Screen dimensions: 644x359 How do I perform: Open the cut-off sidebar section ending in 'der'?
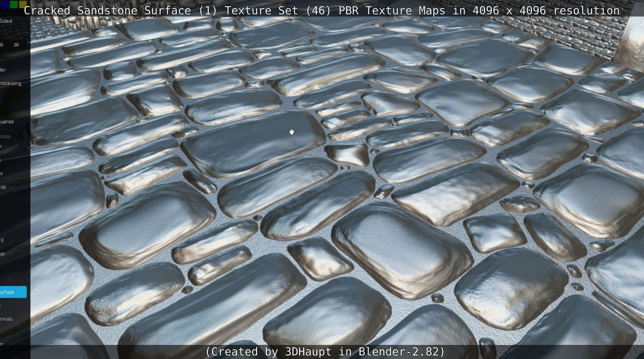click(x=3, y=70)
